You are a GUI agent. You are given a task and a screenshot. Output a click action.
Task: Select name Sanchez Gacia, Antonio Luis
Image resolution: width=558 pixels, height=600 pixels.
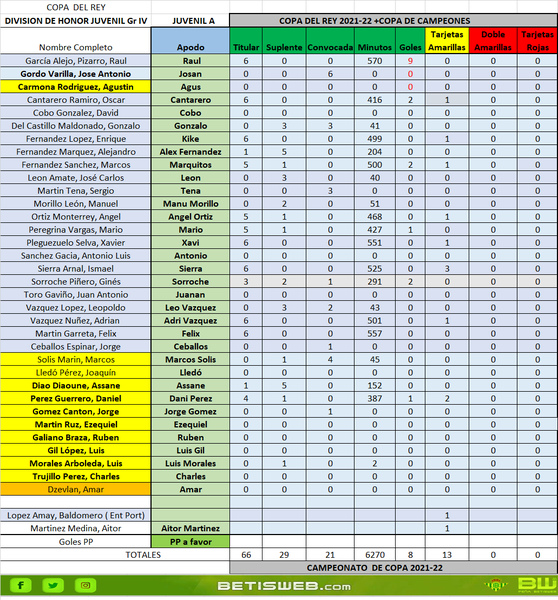pyautogui.click(x=76, y=256)
